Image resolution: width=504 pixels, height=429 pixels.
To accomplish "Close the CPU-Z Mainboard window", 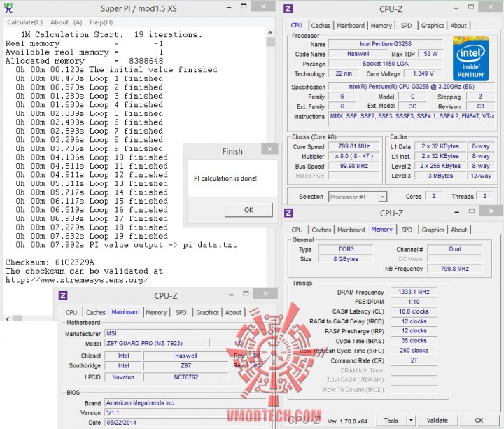I will [265, 293].
